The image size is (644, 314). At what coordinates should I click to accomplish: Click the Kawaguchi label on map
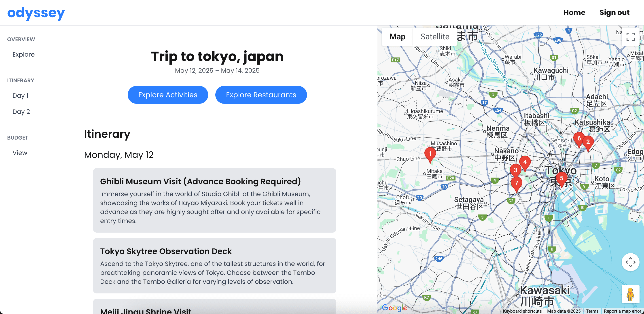point(551,74)
